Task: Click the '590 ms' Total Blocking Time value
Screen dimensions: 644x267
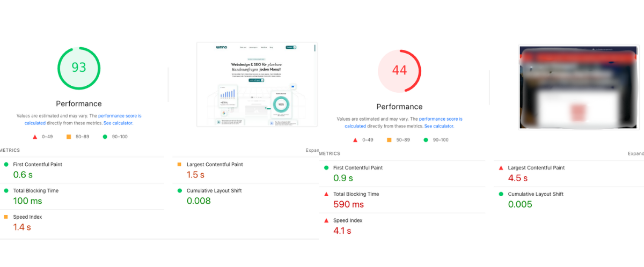Action: point(348,204)
